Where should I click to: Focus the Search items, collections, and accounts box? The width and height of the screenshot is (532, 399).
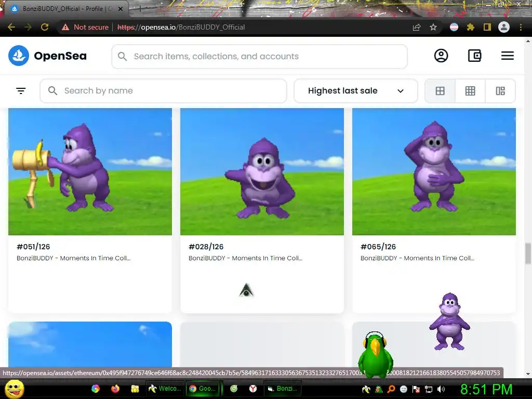pyautogui.click(x=259, y=56)
